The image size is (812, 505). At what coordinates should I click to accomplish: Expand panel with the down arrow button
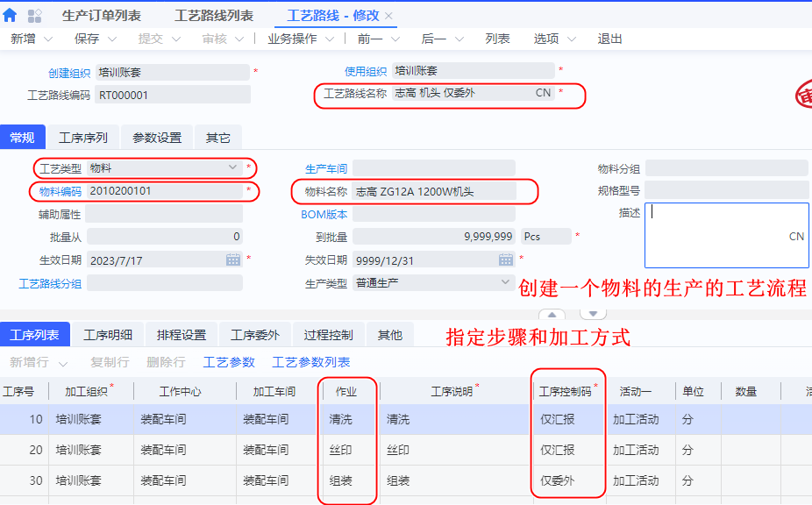[x=593, y=314]
